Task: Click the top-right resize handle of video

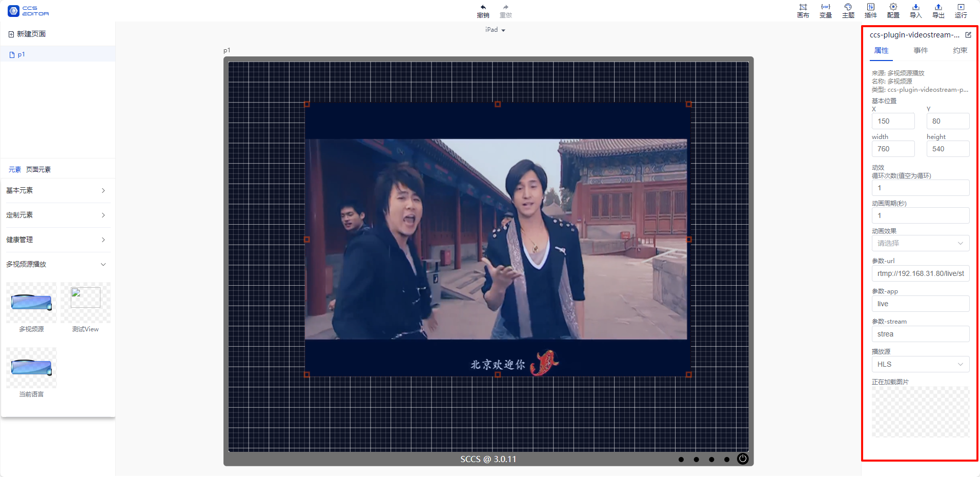Action: click(x=688, y=104)
